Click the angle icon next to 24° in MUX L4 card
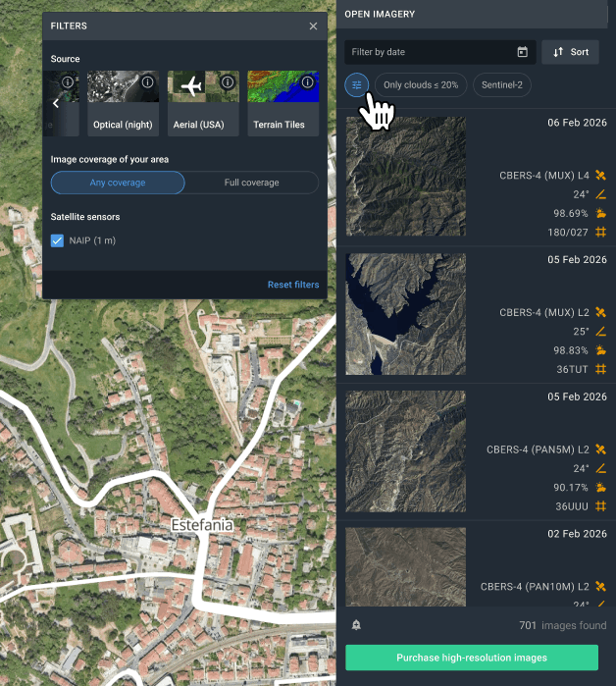 (x=600, y=194)
